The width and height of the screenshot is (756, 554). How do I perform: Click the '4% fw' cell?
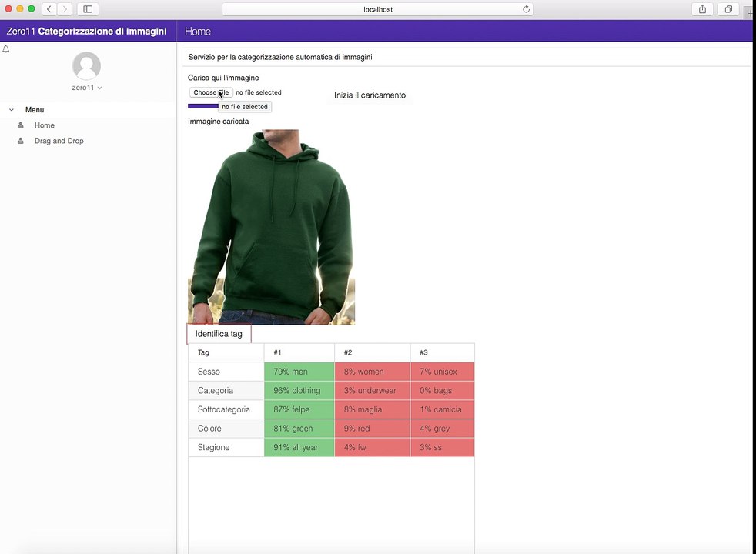(x=372, y=447)
